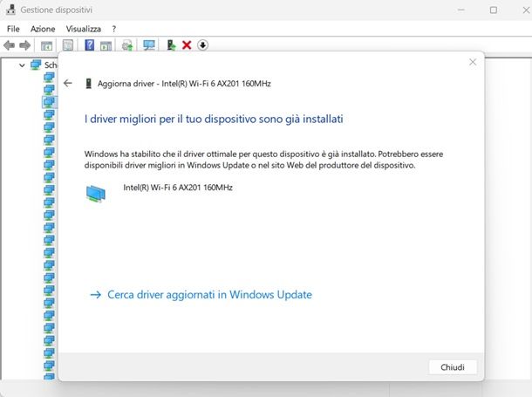Open the ? help menu
The width and height of the screenshot is (532, 397).
coord(114,29)
